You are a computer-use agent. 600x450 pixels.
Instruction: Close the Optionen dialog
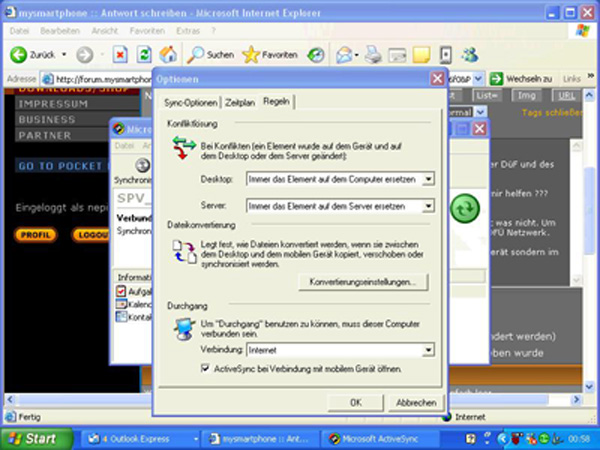(437, 79)
